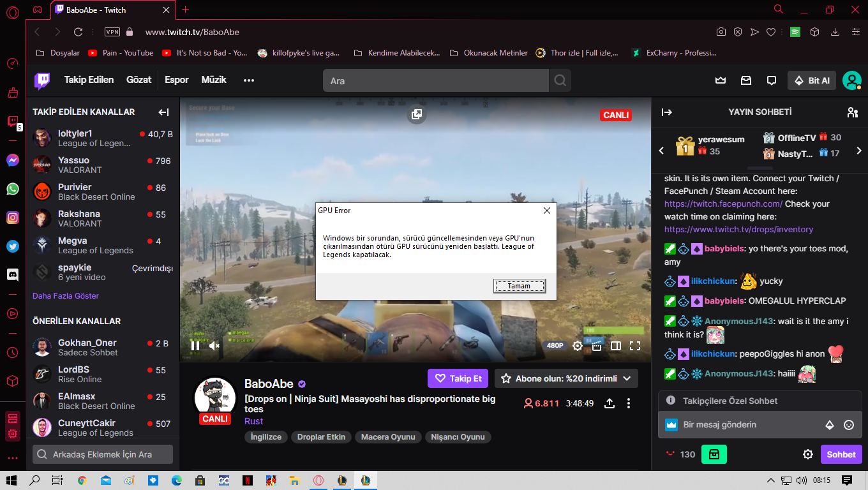The image size is (868, 490).
Task: Open the twitch.facepunch.com link in chat
Action: click(x=723, y=204)
